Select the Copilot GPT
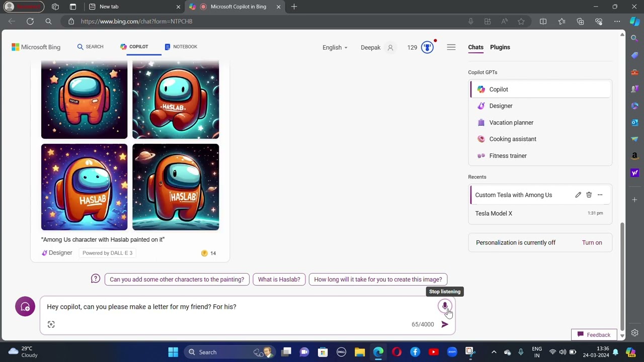Image resolution: width=644 pixels, height=362 pixels. tap(540, 89)
